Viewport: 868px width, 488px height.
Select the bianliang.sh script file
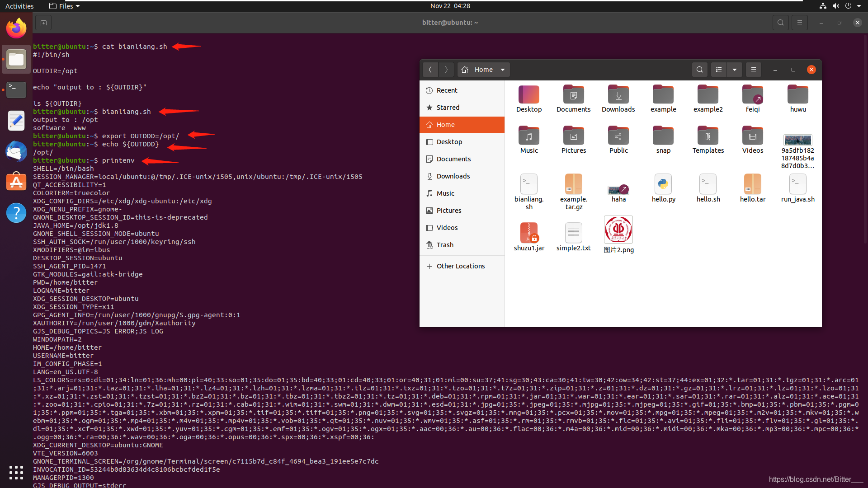click(529, 185)
